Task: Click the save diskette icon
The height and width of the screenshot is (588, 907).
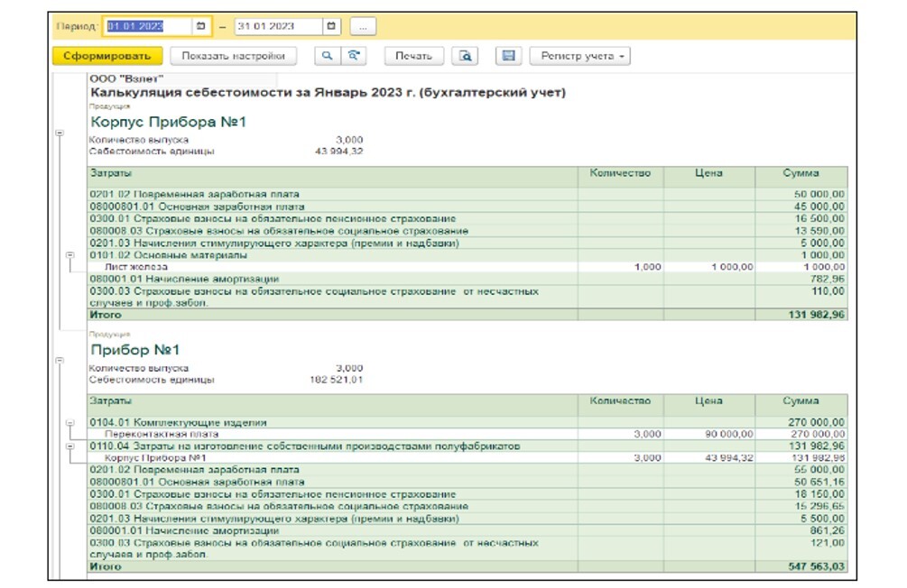Action: 508,56
